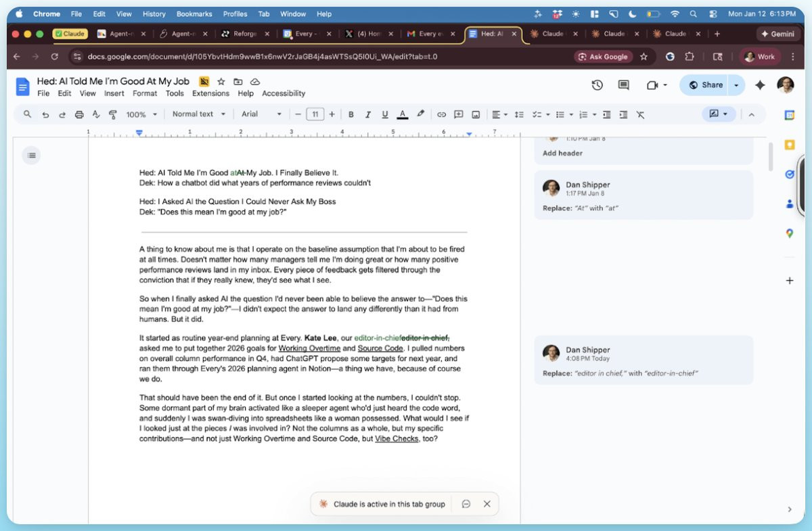Open the Extensions menu in Docs
812x531 pixels.
(x=210, y=93)
